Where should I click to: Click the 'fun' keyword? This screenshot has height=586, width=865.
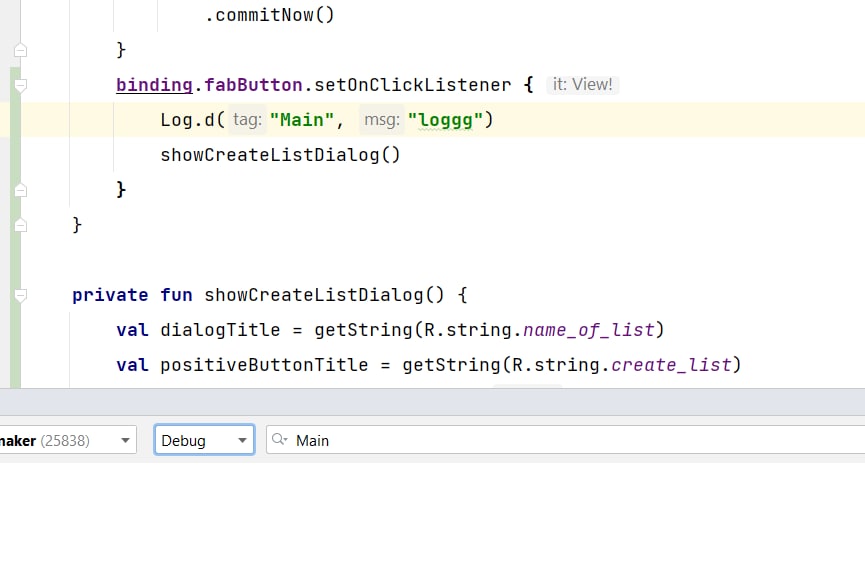pos(177,295)
